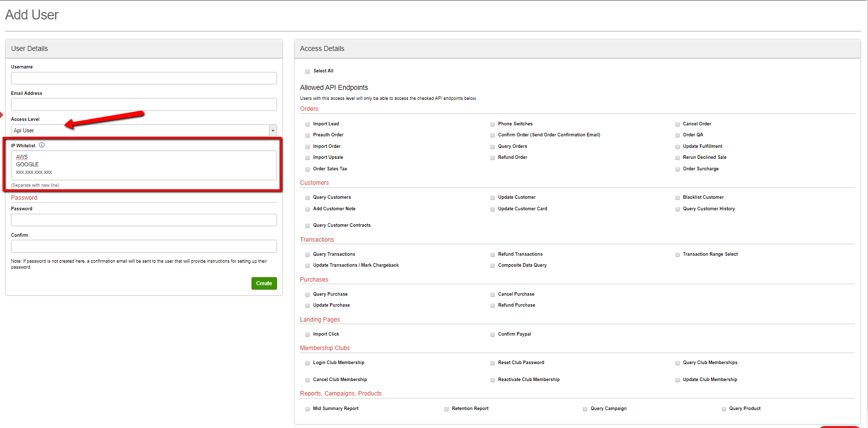Click the Email Address field

pos(143,104)
